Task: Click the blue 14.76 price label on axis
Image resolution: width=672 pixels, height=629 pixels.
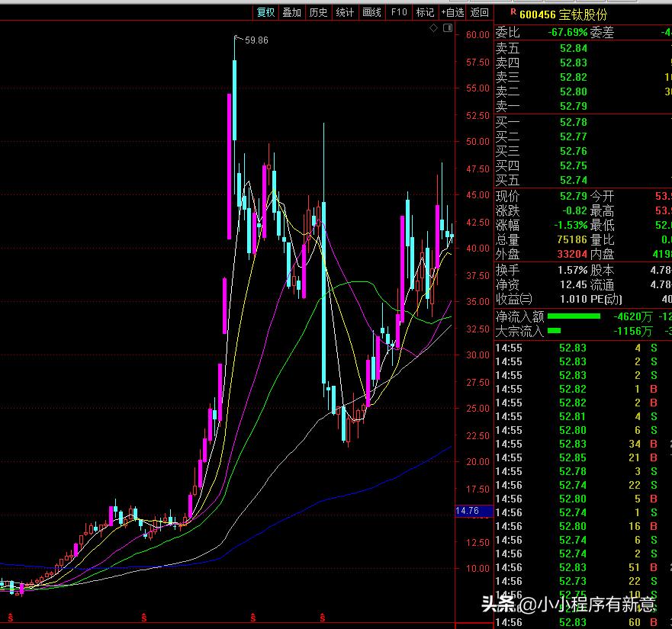Action: (x=467, y=511)
